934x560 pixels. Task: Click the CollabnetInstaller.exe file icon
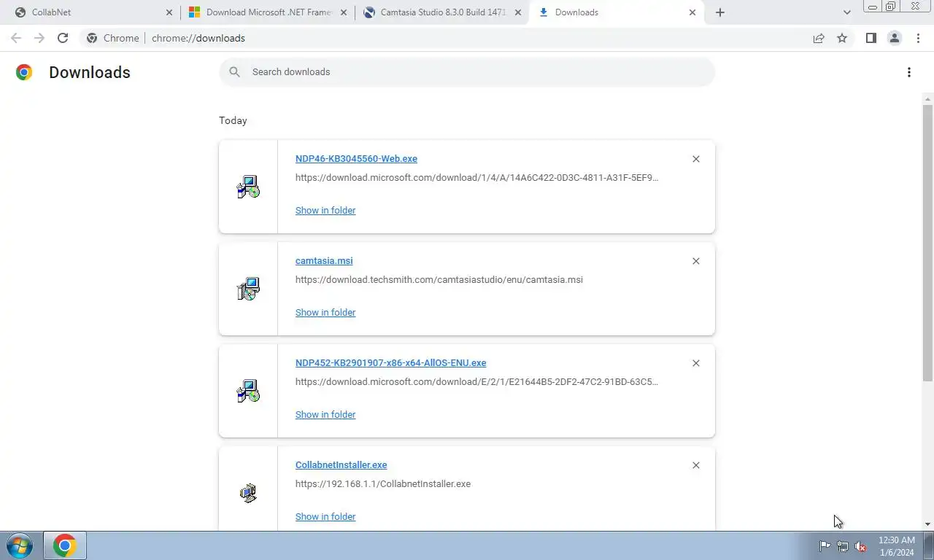click(248, 493)
